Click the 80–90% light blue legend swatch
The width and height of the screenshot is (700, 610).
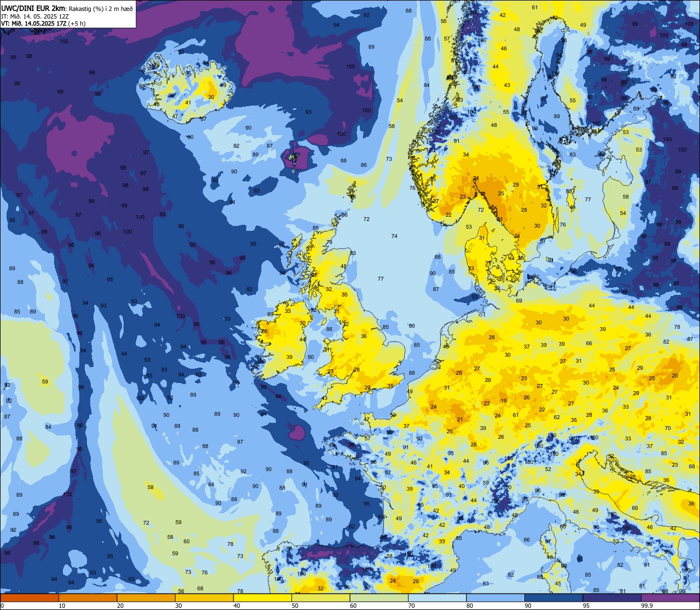click(495, 597)
